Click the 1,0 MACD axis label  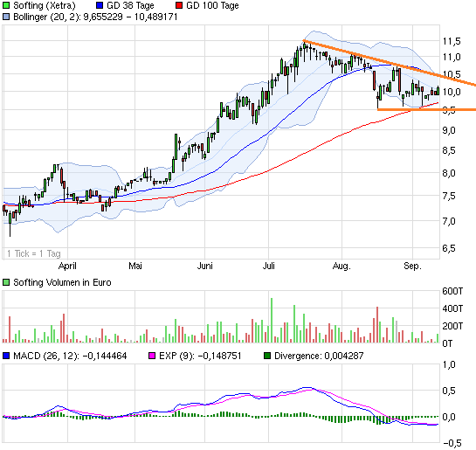(x=449, y=364)
